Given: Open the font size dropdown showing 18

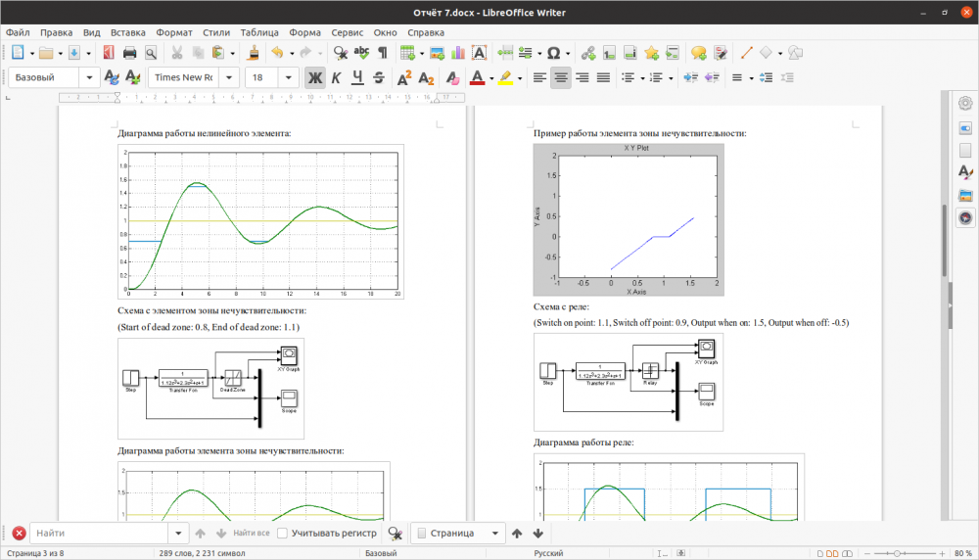Looking at the screenshot, I should pyautogui.click(x=287, y=77).
